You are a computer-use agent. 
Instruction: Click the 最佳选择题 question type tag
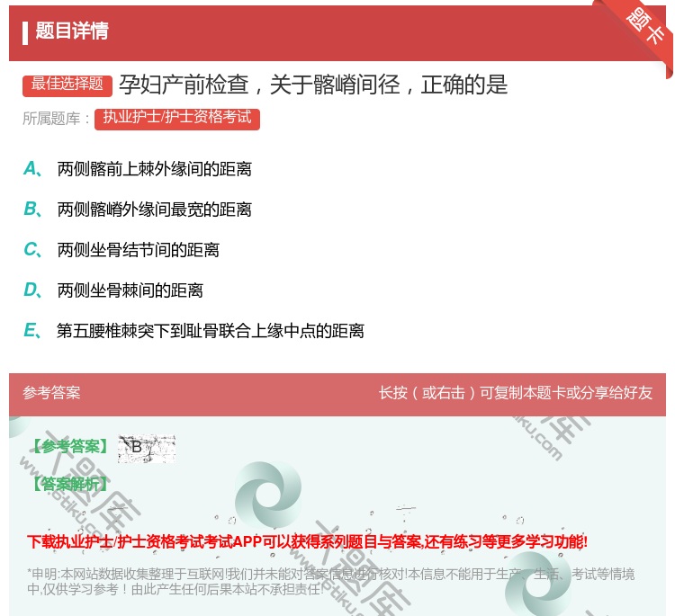67,85
